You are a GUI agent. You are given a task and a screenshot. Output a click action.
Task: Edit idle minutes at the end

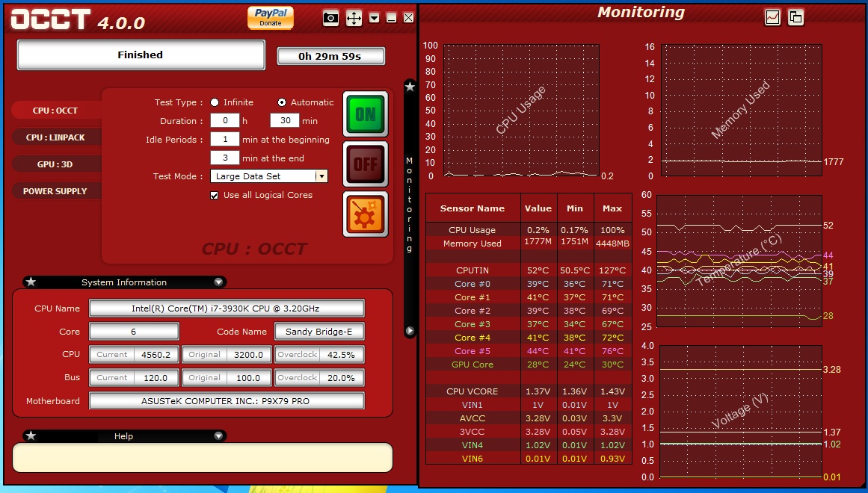tap(225, 158)
